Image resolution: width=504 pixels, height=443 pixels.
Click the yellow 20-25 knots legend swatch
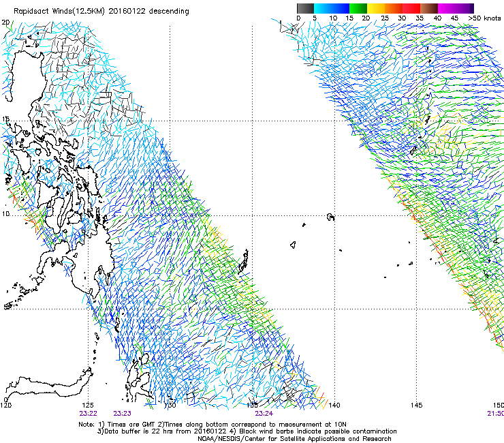376,8
